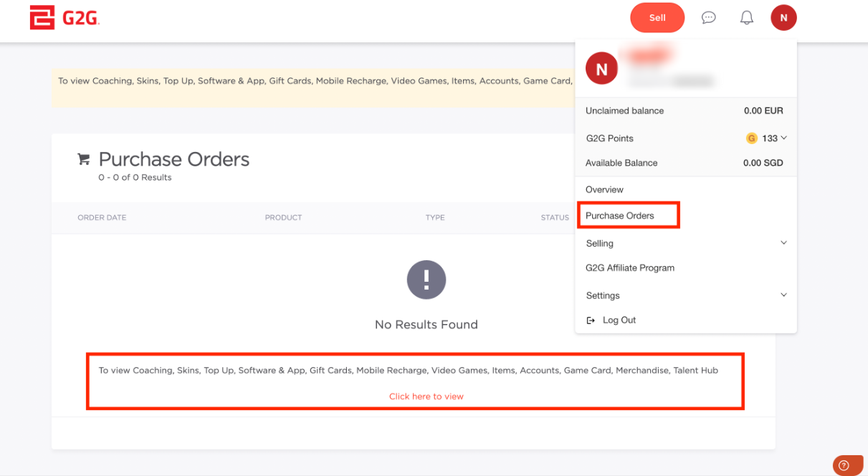868x476 pixels.
Task: Click the Log Out arrow icon
Action: point(591,320)
